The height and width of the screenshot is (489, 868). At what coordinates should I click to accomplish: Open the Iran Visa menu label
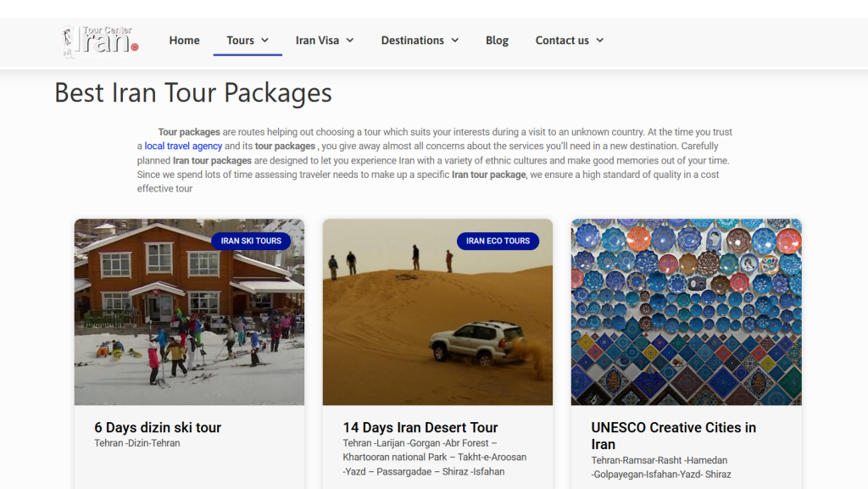pyautogui.click(x=317, y=41)
